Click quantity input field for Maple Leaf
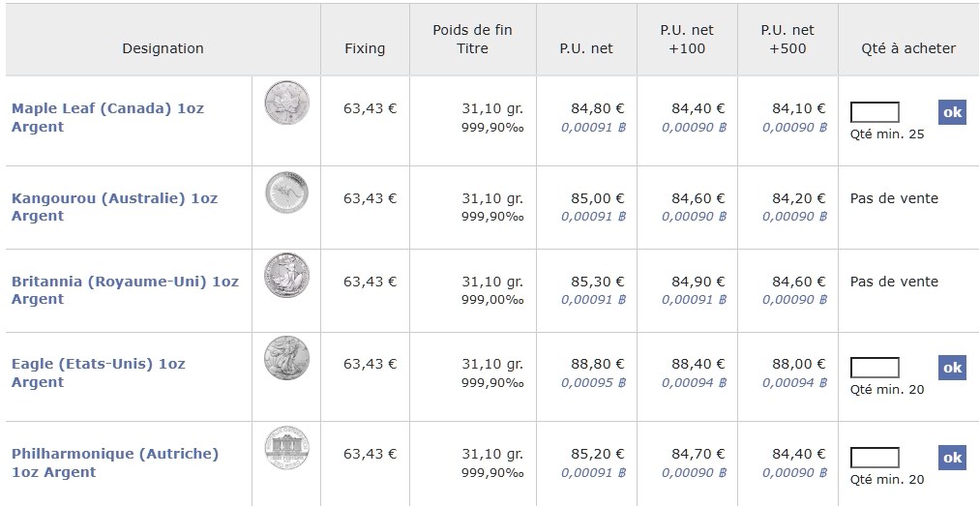 [x=875, y=113]
